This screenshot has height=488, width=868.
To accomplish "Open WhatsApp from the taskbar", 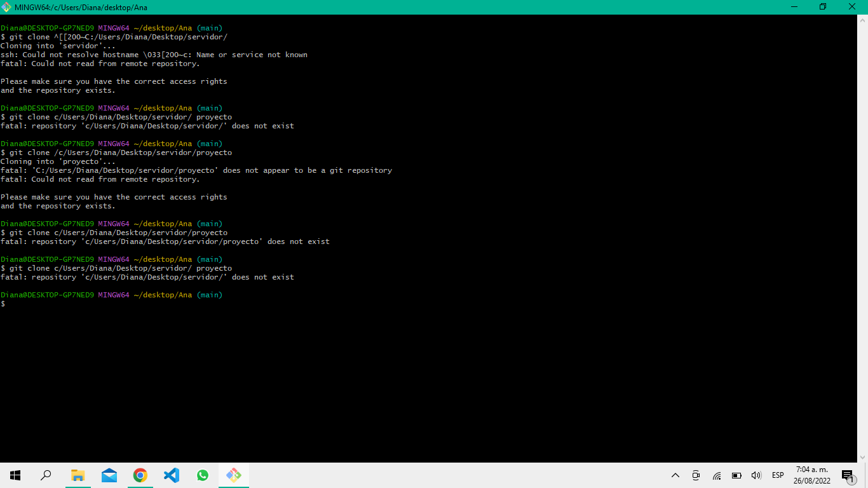I will [202, 475].
